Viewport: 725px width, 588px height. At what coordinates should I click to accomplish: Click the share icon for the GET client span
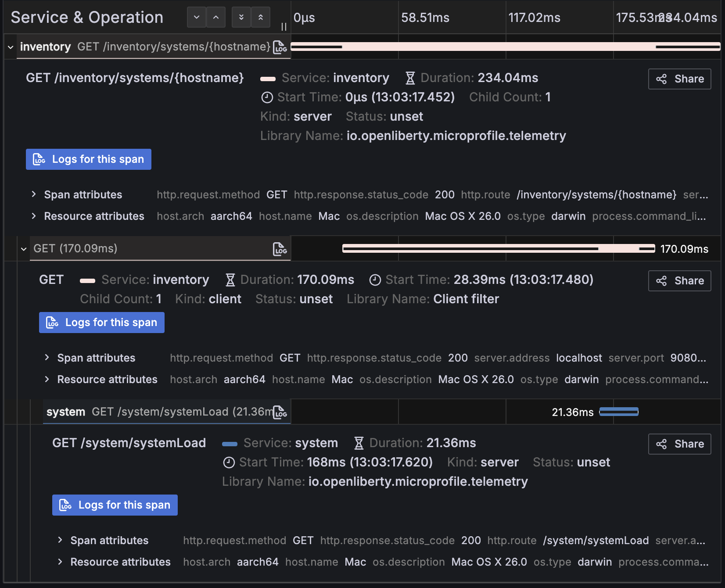point(662,281)
